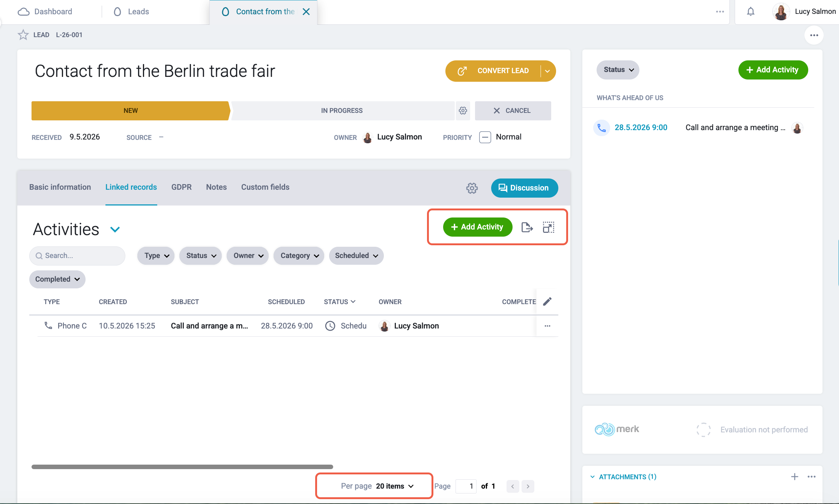Add Activity in the Activities section
Viewport: 839px width, 504px height.
pos(478,227)
